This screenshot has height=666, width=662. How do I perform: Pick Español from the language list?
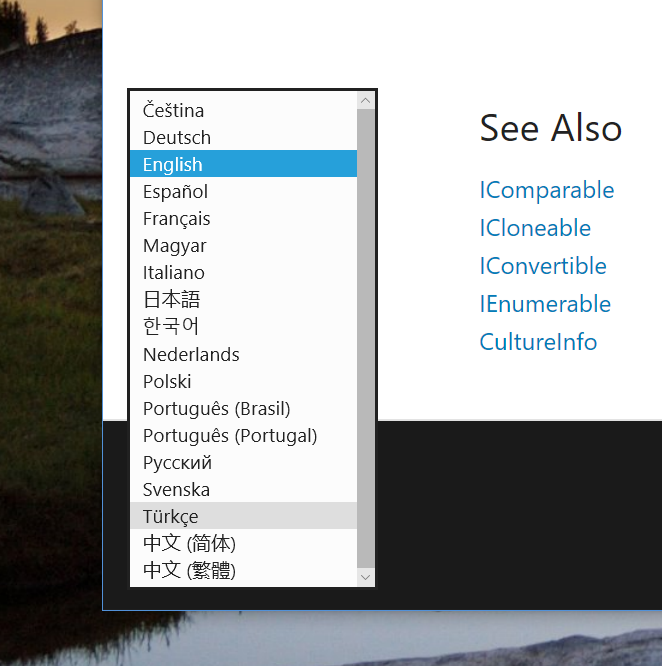[243, 191]
